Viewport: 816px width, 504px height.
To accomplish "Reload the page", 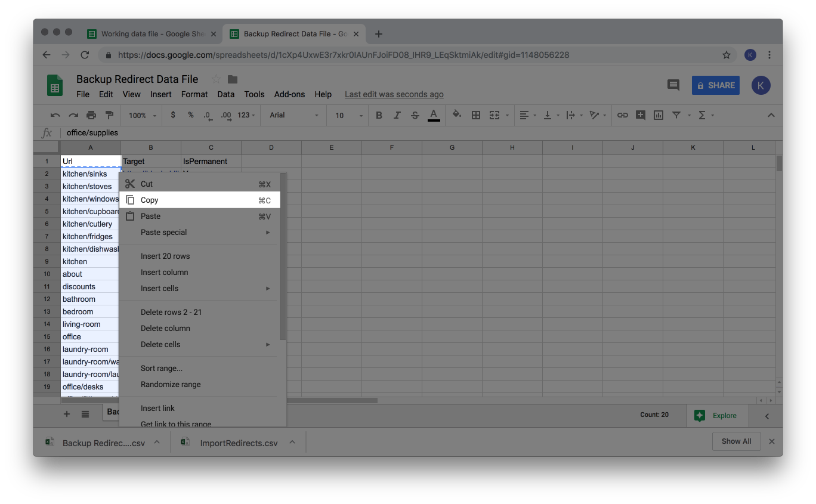I will pos(85,55).
